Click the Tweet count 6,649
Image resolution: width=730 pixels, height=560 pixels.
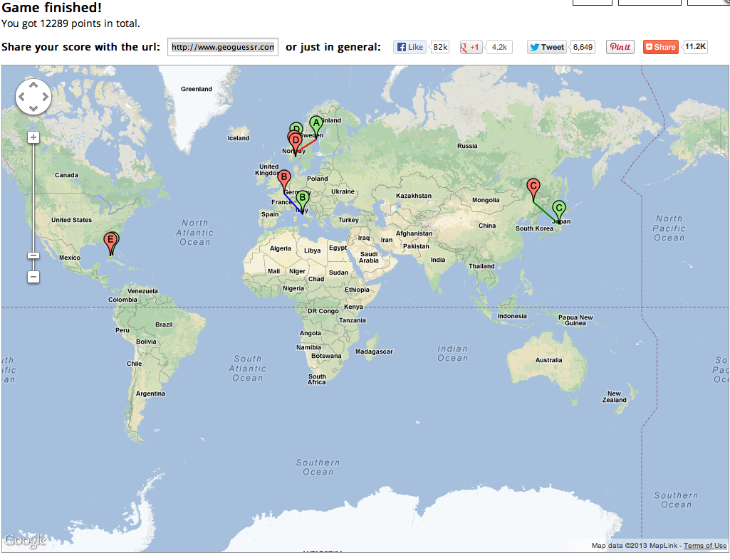[x=583, y=47]
